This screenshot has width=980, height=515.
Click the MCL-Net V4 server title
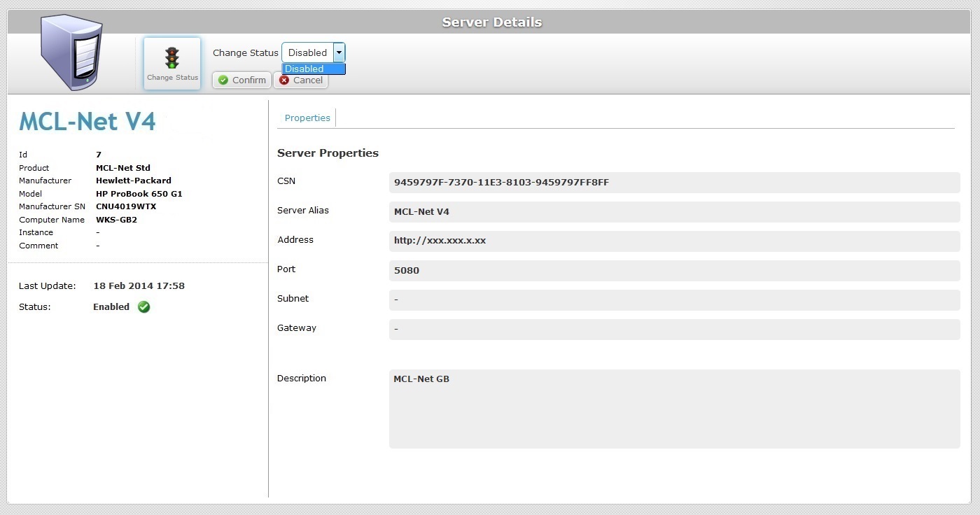tap(87, 122)
